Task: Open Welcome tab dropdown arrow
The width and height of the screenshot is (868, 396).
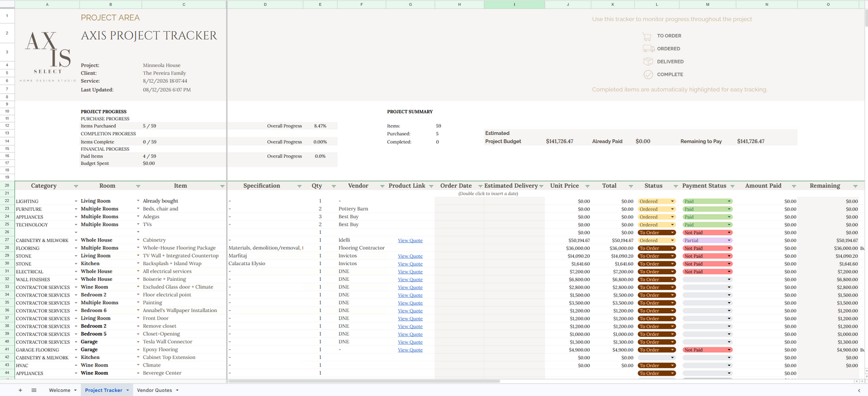Action: click(75, 391)
